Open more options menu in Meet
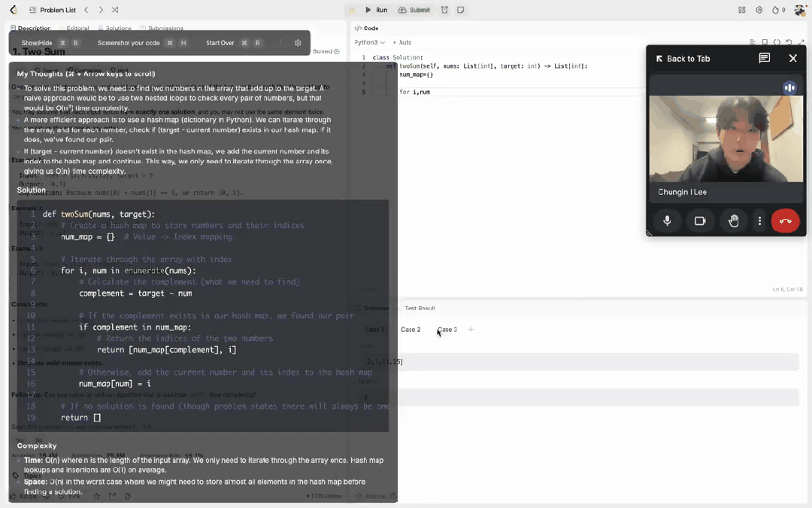 coord(759,221)
